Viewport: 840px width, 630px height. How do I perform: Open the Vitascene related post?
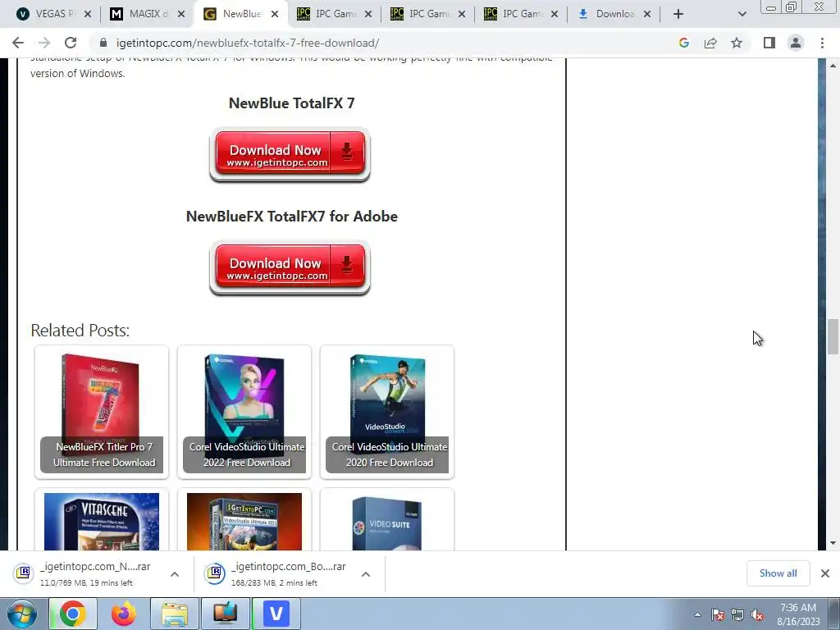(x=102, y=521)
